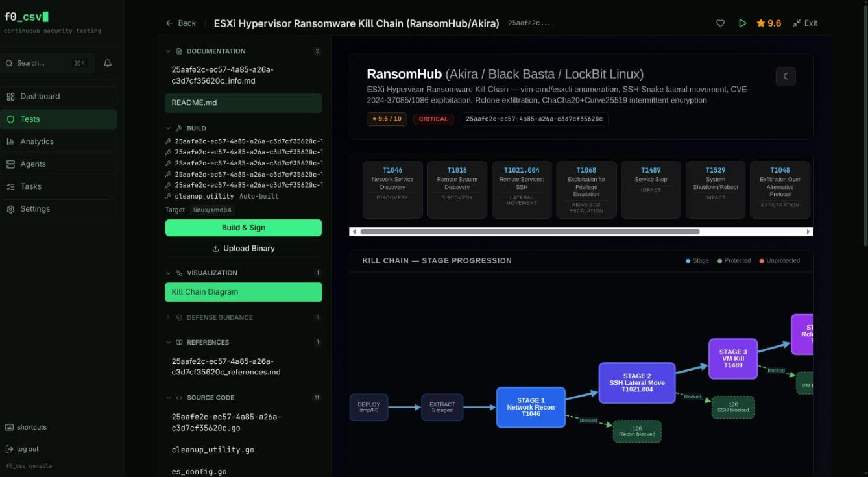Open the T1068 Privilege Escalation card
The width and height of the screenshot is (868, 477).
[586, 190]
